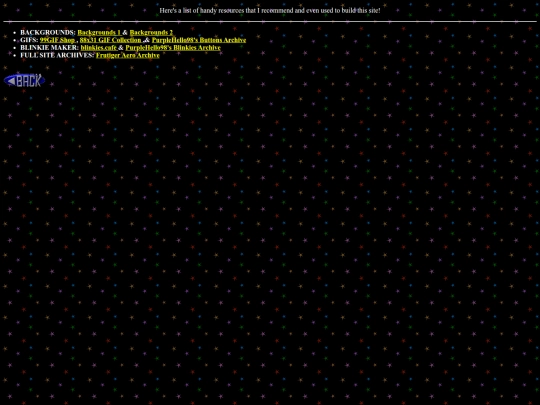Image resolution: width=540 pixels, height=405 pixels.
Task: Click the BLINKIE MAKER: label text
Action: point(50,48)
